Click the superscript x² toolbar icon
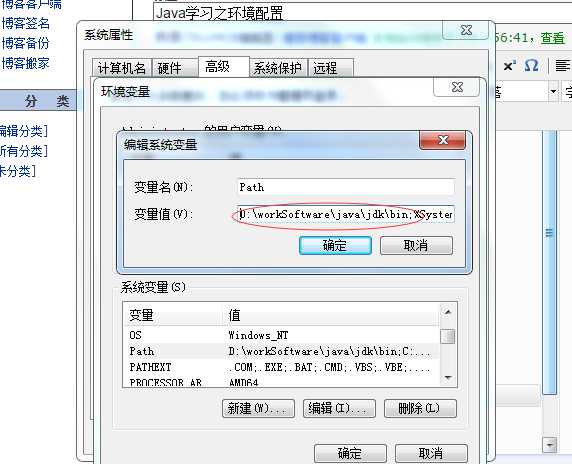 (509, 66)
